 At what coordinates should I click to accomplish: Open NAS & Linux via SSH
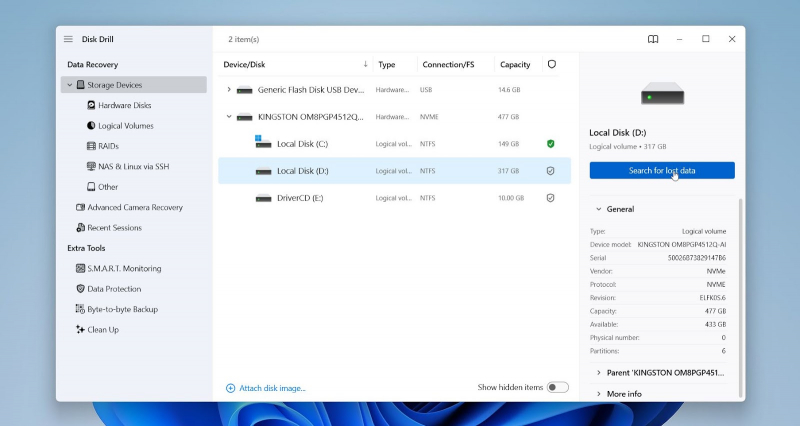pyautogui.click(x=133, y=166)
